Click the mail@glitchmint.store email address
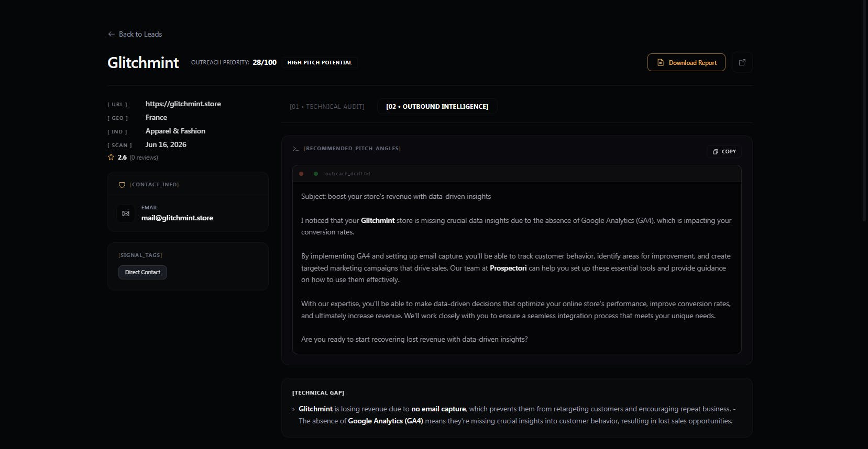This screenshot has height=449, width=868. [177, 218]
